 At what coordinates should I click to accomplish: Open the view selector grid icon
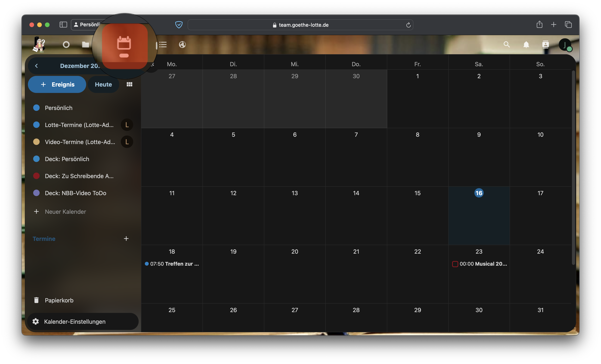[x=129, y=84]
